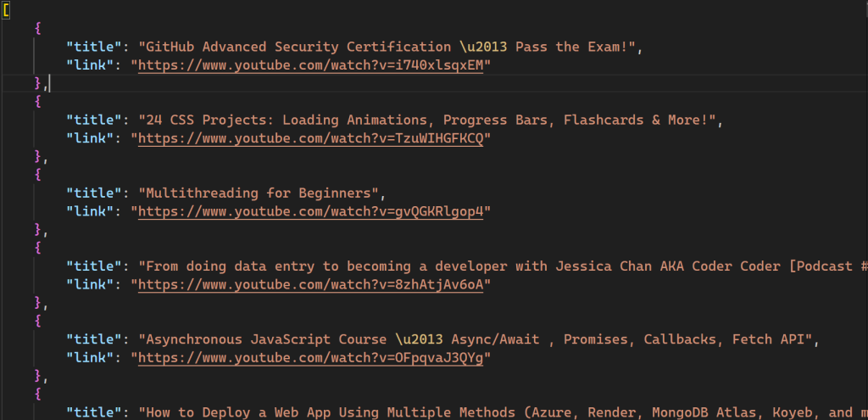This screenshot has height=420, width=868.
Task: Click the "link" key of Multithreading entry
Action: [90, 211]
